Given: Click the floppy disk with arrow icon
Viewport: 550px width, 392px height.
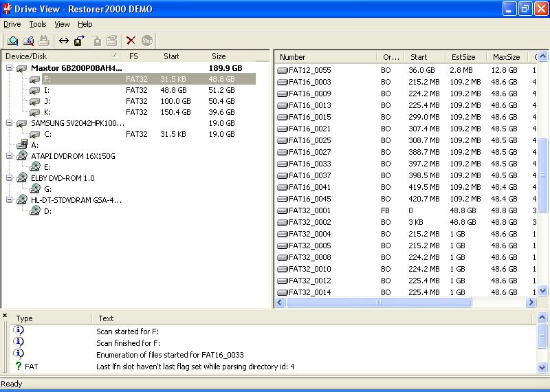Looking at the screenshot, I should pyautogui.click(x=80, y=41).
